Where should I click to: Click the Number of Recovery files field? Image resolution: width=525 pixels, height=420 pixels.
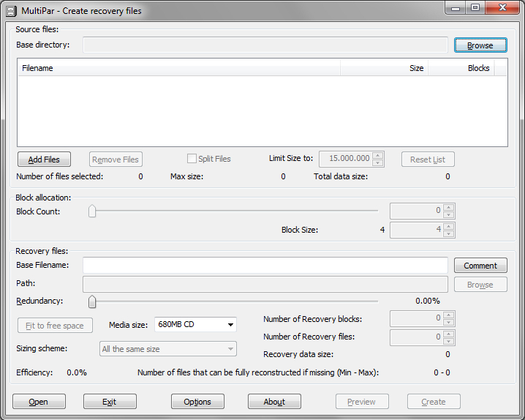pyautogui.click(x=416, y=337)
